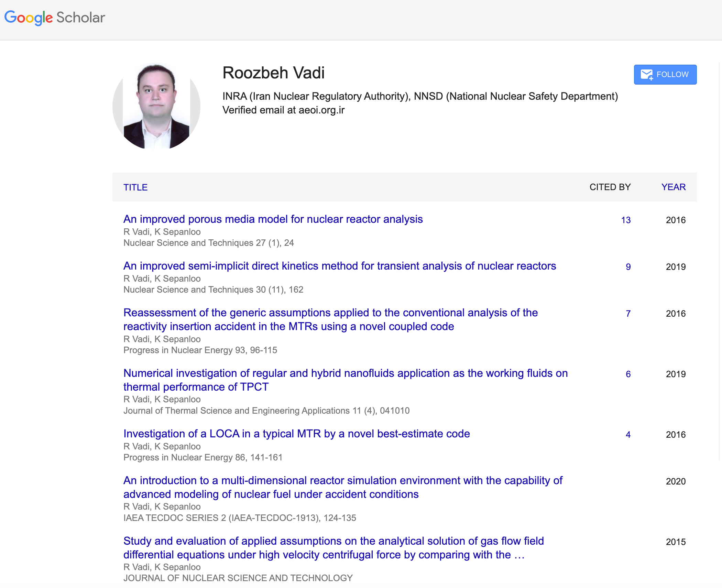The width and height of the screenshot is (722, 588).
Task: Open the gas flow field analytical solution study
Action: (333, 548)
